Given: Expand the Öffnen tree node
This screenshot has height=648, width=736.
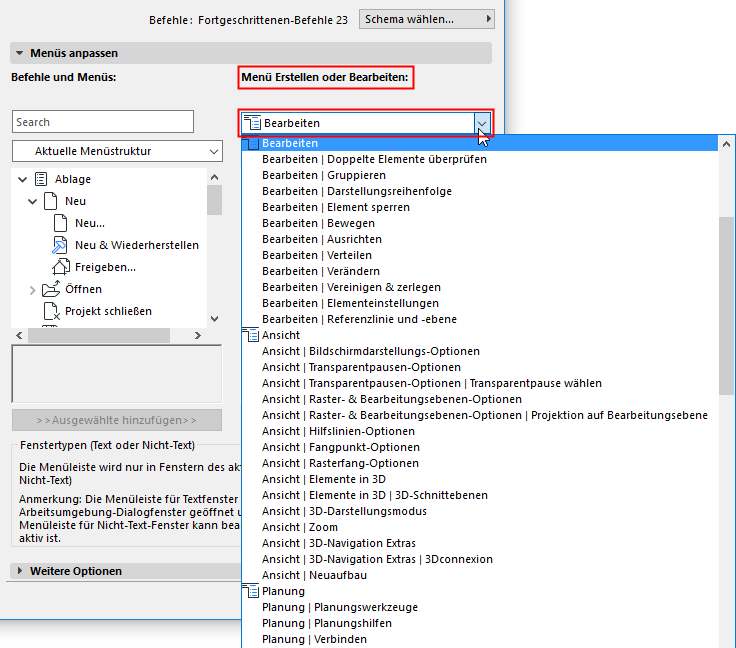Looking at the screenshot, I should (32, 290).
